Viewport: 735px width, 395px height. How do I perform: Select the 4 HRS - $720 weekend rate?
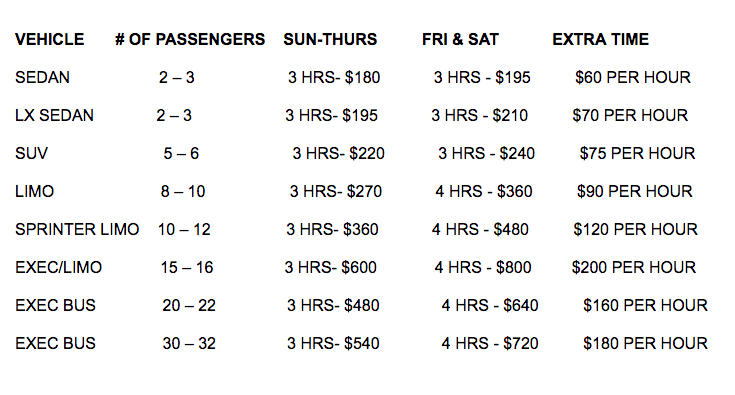tap(490, 343)
